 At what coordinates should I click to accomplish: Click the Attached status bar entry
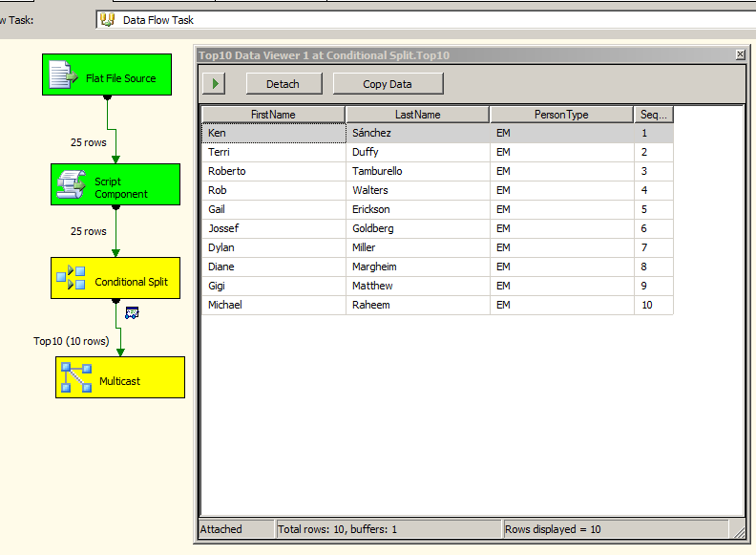[237, 529]
